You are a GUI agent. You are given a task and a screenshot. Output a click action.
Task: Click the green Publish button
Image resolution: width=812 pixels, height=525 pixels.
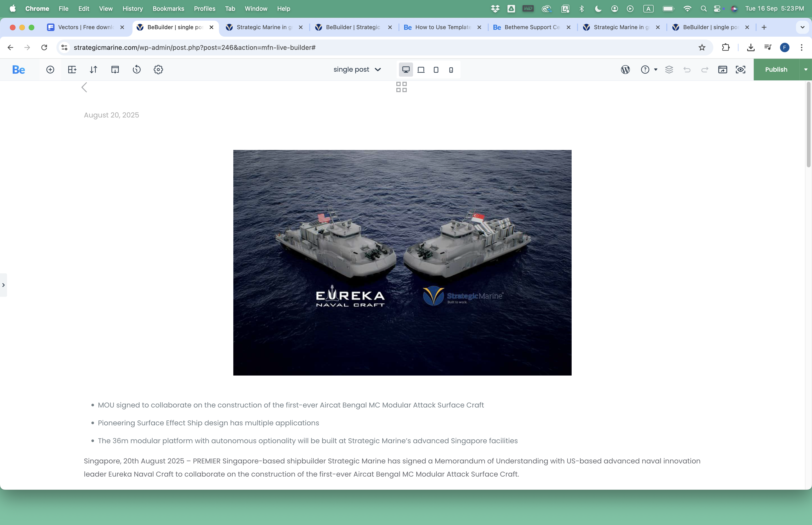pyautogui.click(x=776, y=70)
